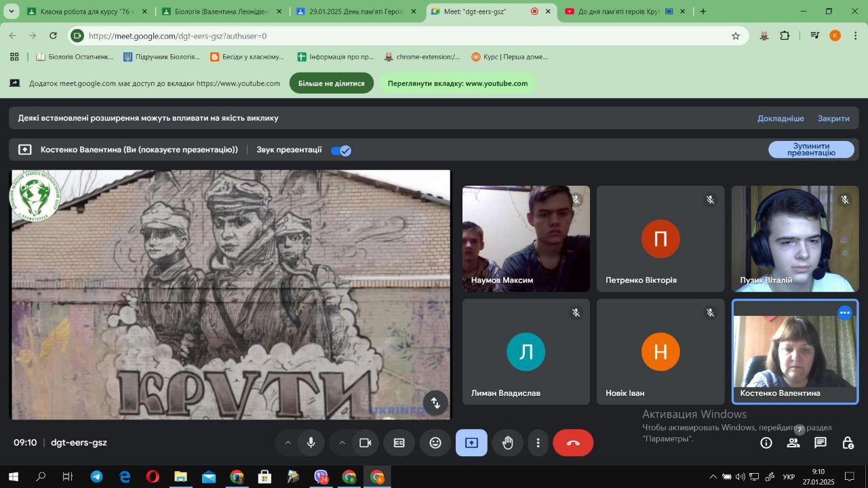
Task: Toggle the presentation audio switch
Action: pyautogui.click(x=341, y=150)
